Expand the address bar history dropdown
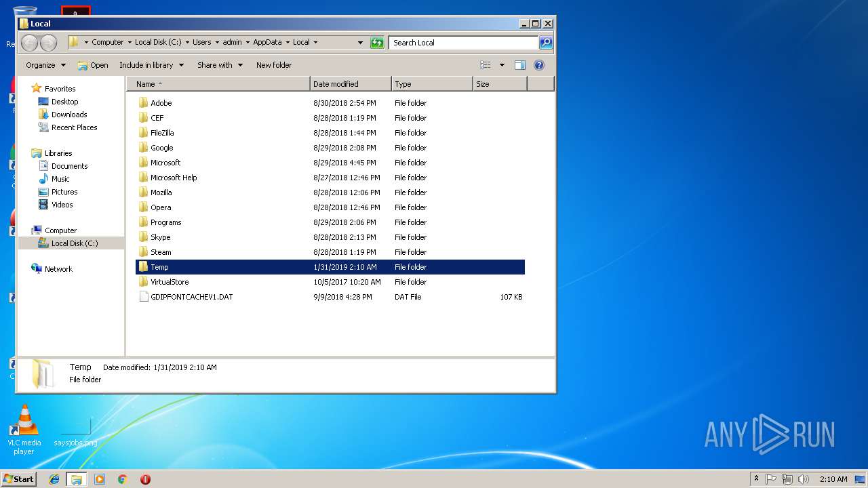This screenshot has width=868, height=488. point(360,43)
